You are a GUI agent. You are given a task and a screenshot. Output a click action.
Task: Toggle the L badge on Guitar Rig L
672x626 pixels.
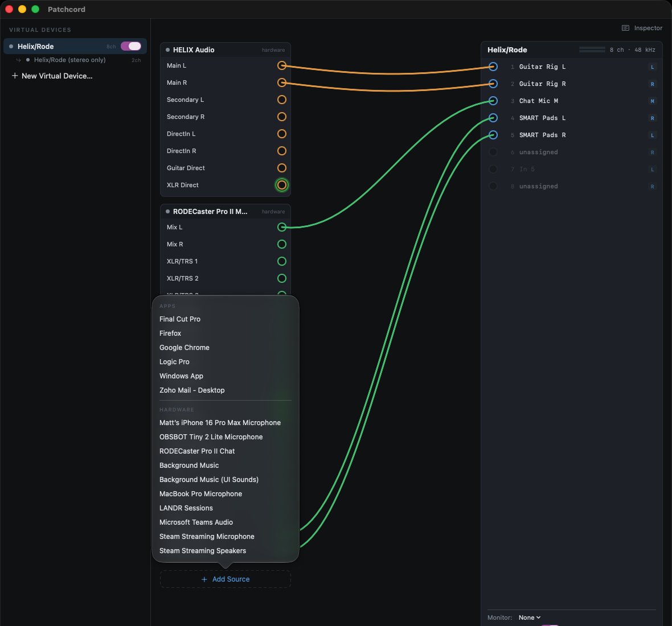652,67
